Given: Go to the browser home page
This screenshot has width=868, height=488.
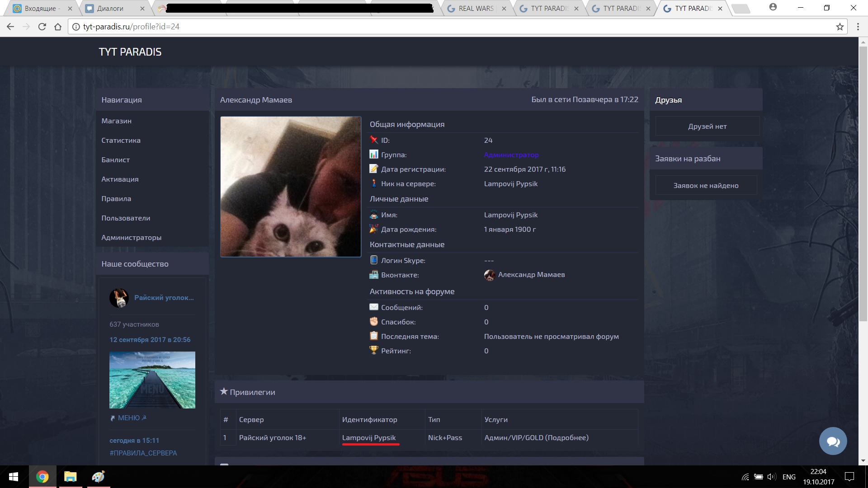Looking at the screenshot, I should click(x=58, y=27).
